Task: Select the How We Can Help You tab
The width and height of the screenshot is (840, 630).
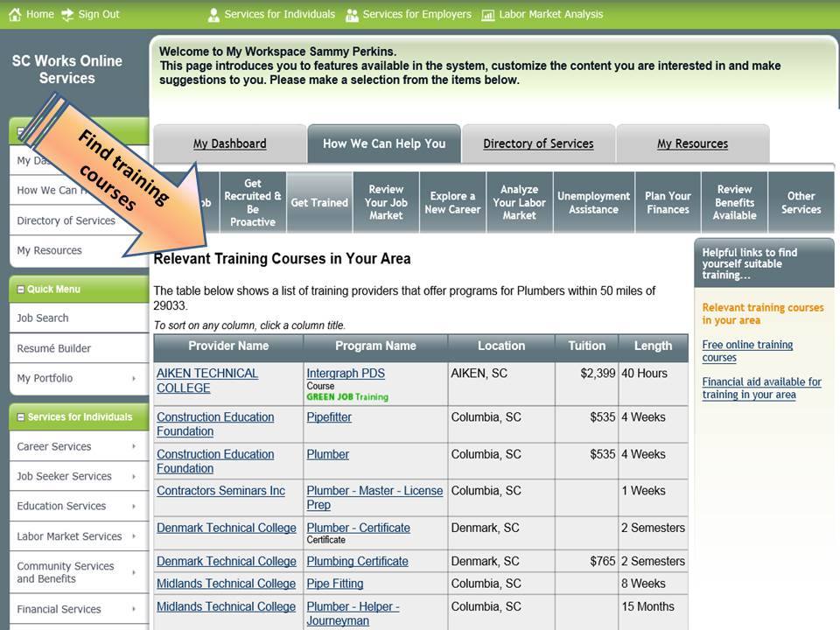Action: click(384, 143)
